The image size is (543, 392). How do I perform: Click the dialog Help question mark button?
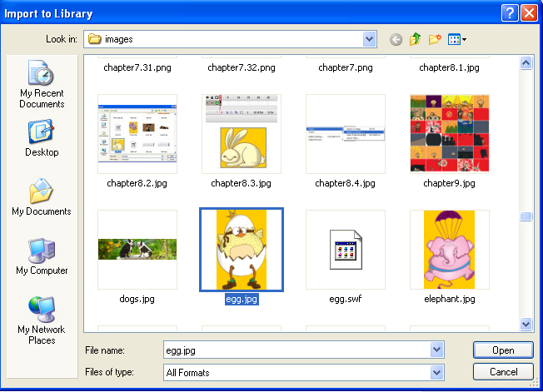[510, 13]
